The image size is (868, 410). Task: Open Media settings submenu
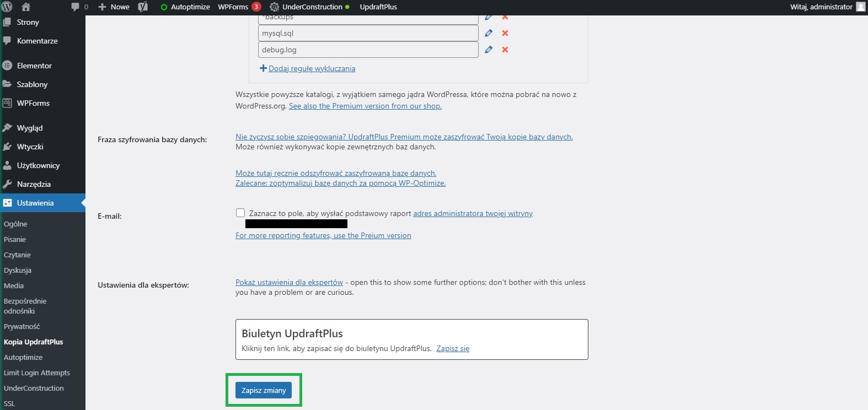pyautogui.click(x=14, y=285)
